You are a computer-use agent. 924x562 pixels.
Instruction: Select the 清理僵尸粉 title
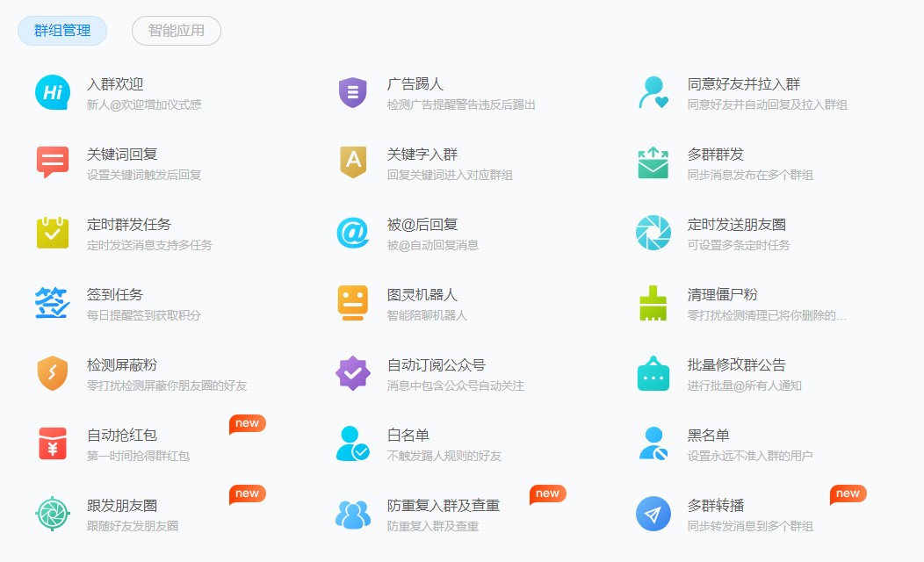coord(723,294)
